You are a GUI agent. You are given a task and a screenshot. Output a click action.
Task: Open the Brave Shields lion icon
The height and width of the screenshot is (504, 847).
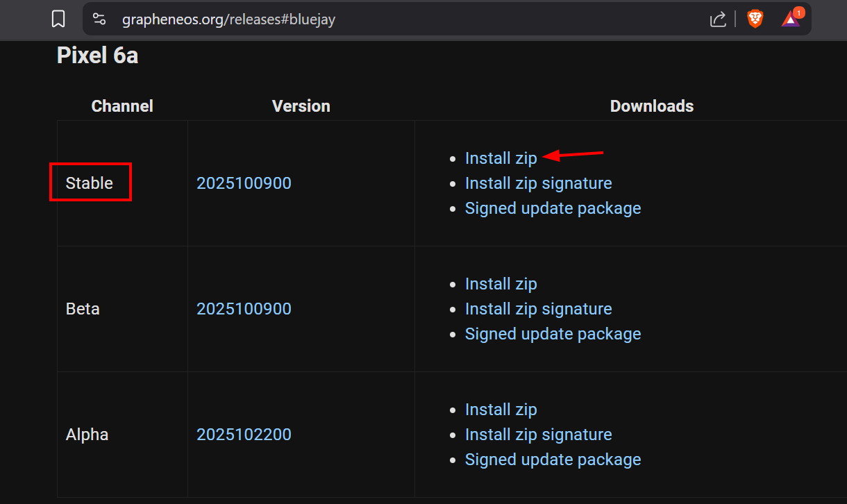click(x=755, y=19)
